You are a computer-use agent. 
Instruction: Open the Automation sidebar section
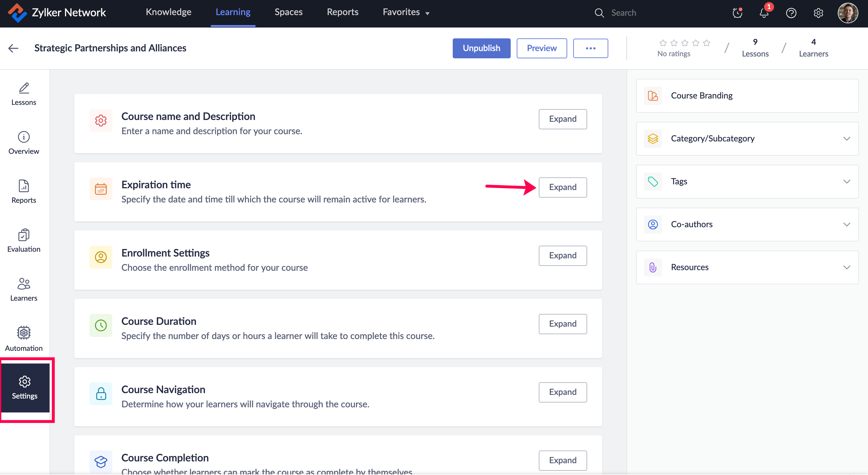click(x=24, y=339)
